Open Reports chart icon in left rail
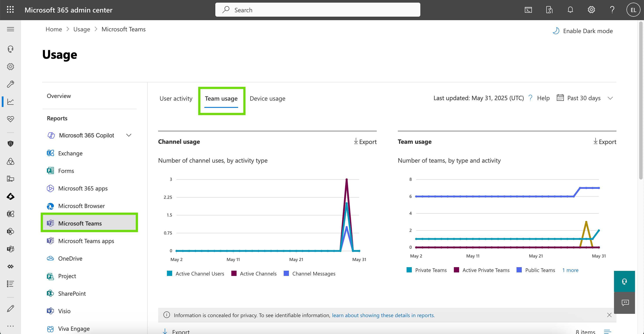 click(x=10, y=101)
